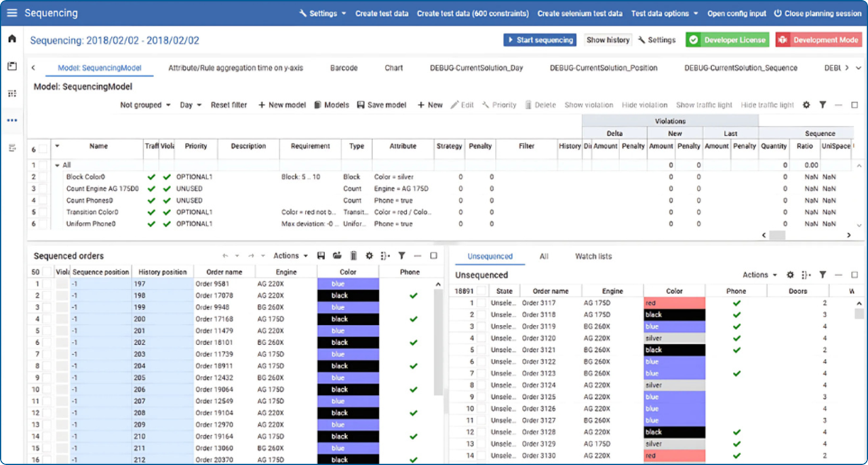Click filter funnel in model toolbar
Image resolution: width=868 pixels, height=465 pixels.
pos(823,105)
